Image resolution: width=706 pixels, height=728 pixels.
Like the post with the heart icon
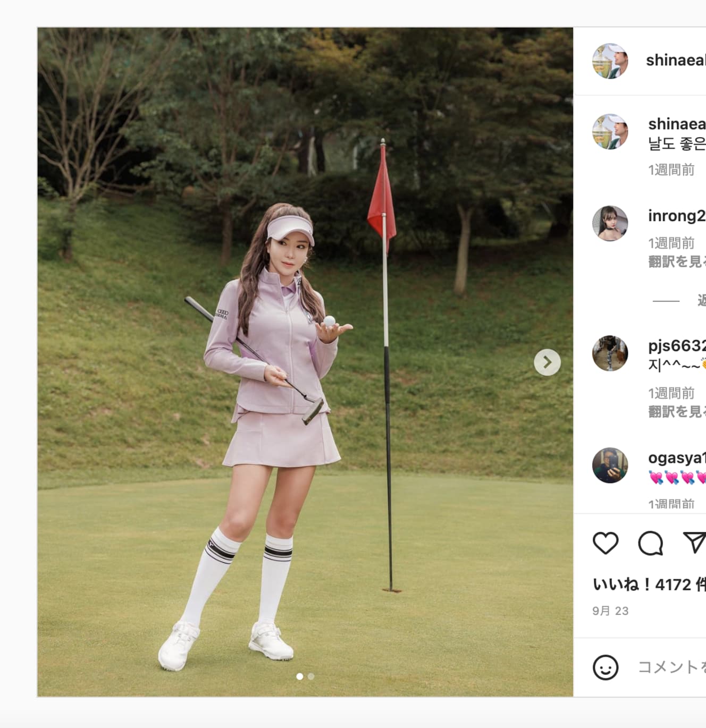click(x=606, y=543)
